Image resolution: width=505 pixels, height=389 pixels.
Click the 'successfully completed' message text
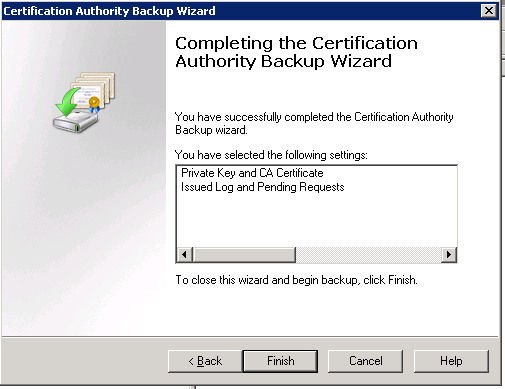tap(314, 123)
